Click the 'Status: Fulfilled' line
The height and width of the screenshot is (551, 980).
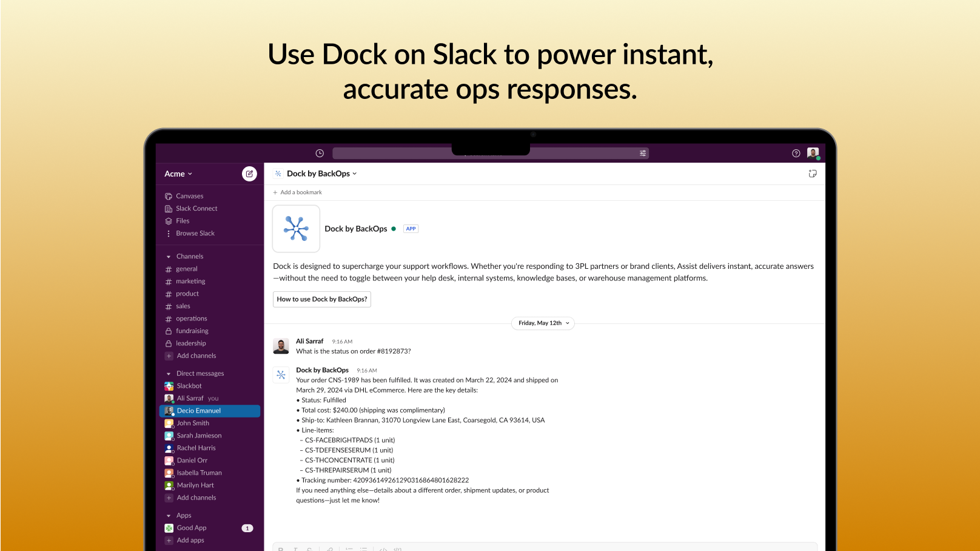click(x=321, y=401)
